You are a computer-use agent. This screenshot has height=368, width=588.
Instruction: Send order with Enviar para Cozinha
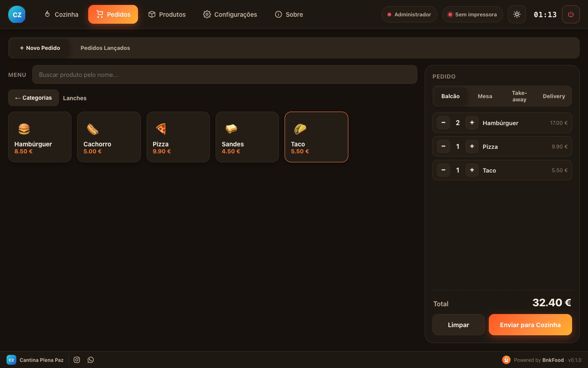(530, 325)
